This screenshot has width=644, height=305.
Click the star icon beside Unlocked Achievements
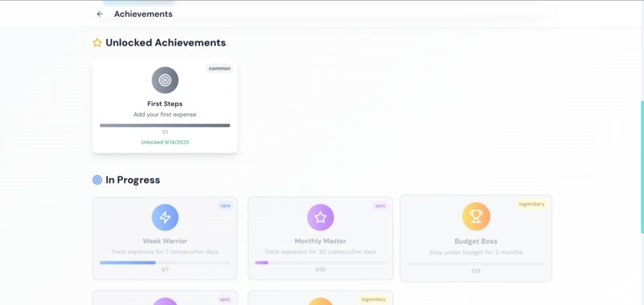click(97, 42)
